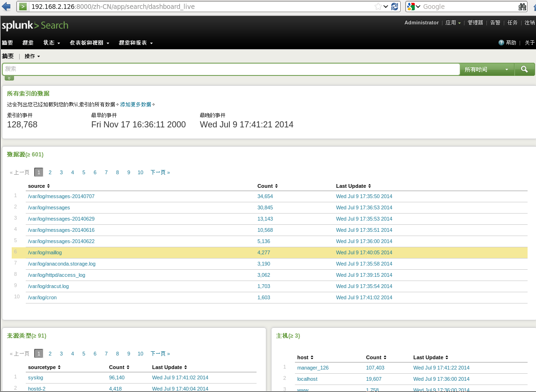Go to data sources page 10
Image resolution: width=536 pixels, height=392 pixels.
tap(140, 172)
